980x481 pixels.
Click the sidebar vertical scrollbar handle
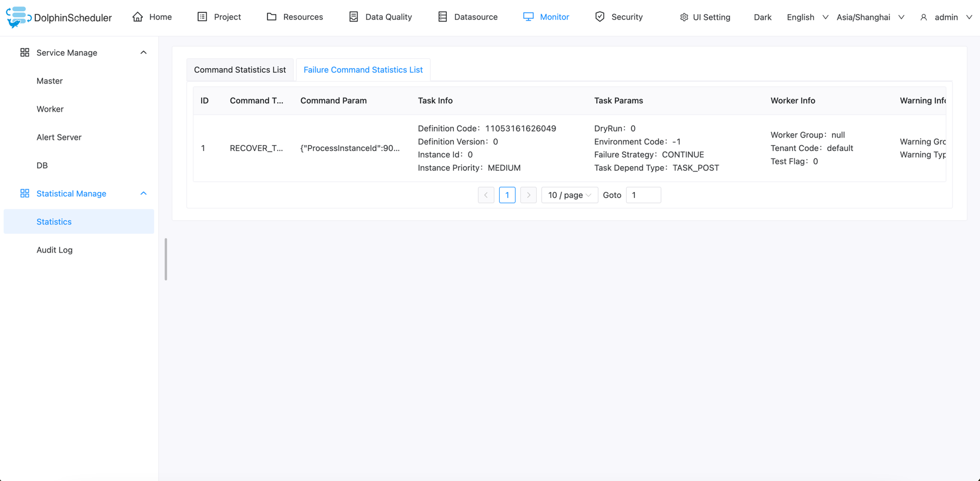tap(166, 259)
